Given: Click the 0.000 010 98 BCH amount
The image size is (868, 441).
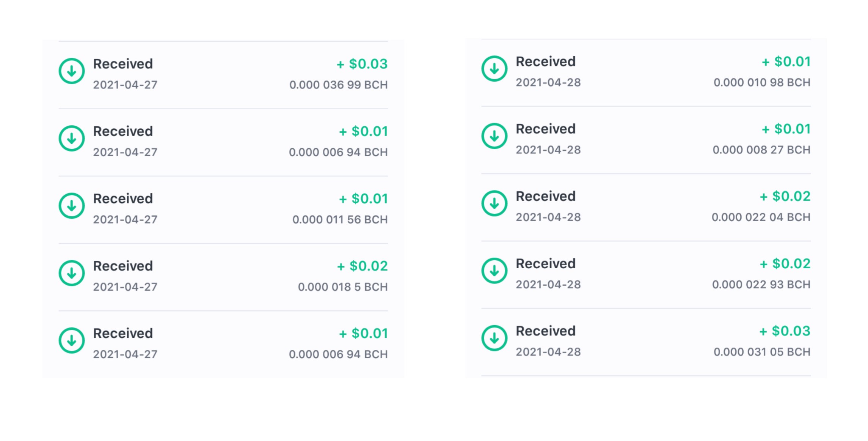Looking at the screenshot, I should 762,82.
